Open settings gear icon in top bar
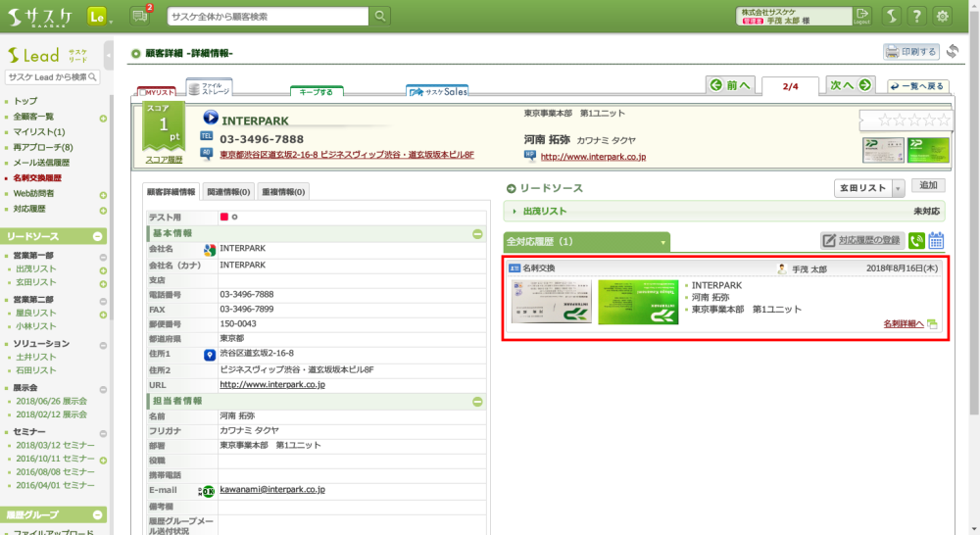Screen dimensions: 980x535 coord(943,16)
